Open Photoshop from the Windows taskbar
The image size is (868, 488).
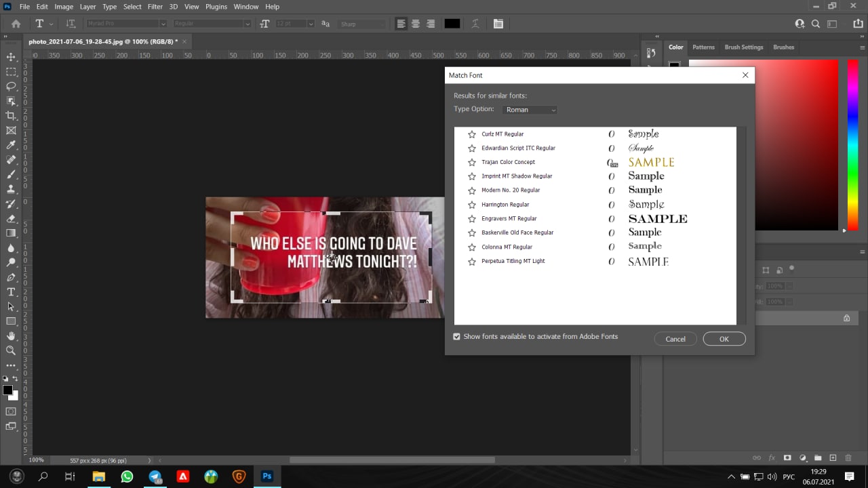[267, 476]
